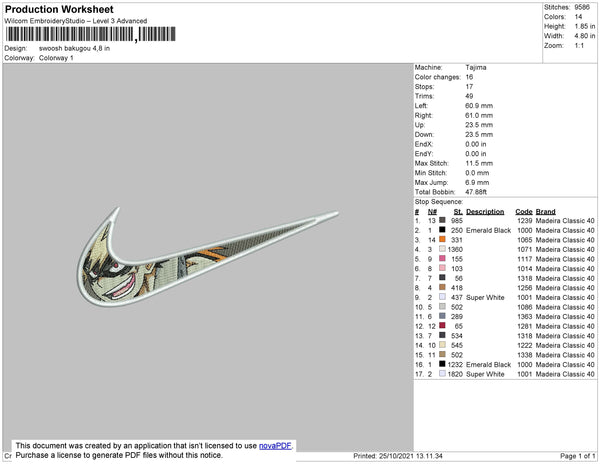Click the Description column header
600x464 pixels.
point(485,212)
